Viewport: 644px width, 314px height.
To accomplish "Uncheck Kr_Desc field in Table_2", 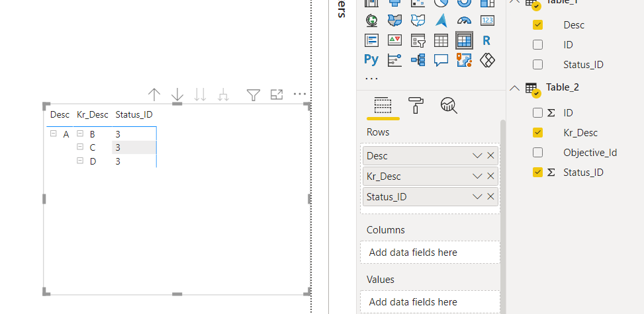I will click(x=537, y=133).
